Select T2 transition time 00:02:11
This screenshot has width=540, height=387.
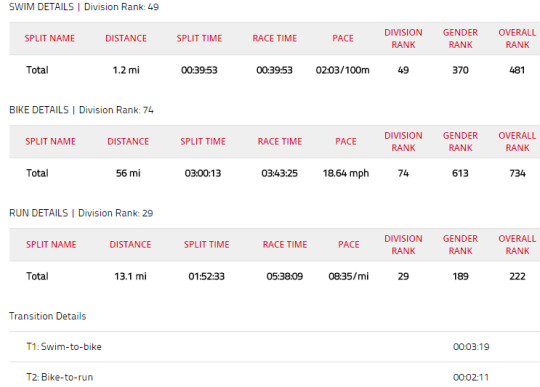coord(471,377)
